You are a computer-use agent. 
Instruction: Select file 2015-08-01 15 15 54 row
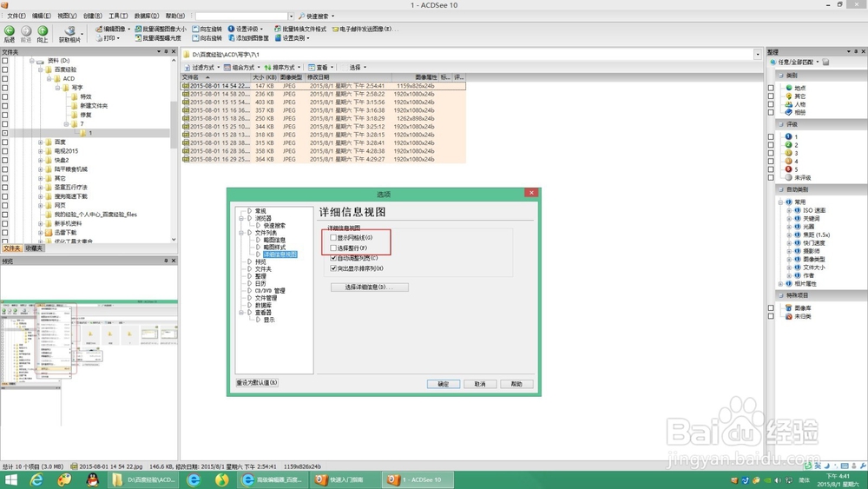tap(324, 102)
